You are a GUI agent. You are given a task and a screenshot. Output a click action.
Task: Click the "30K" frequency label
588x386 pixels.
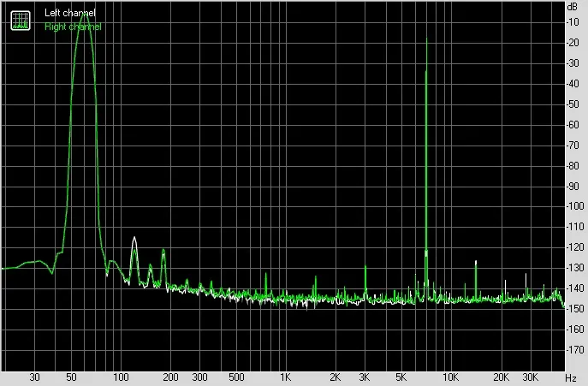pos(531,377)
